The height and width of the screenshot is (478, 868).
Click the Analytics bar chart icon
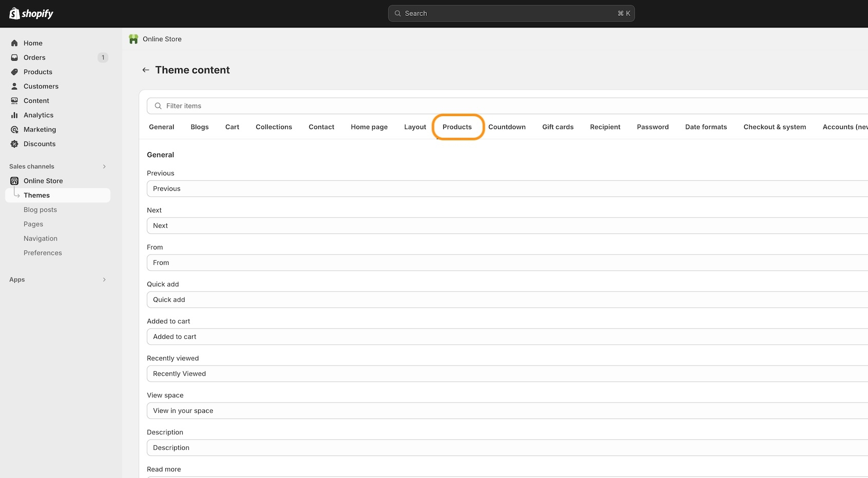14,115
